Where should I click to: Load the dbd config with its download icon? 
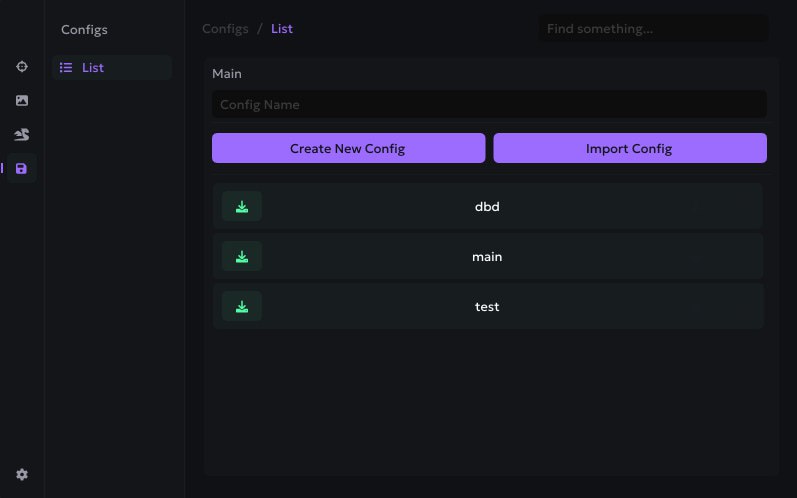pyautogui.click(x=242, y=207)
